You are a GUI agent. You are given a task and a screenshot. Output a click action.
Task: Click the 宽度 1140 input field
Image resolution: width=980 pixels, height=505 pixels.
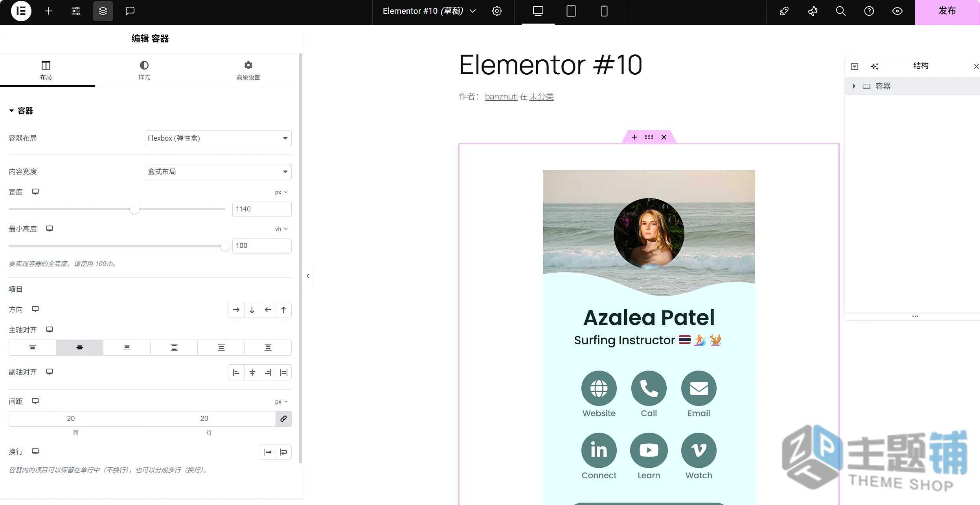coord(262,209)
